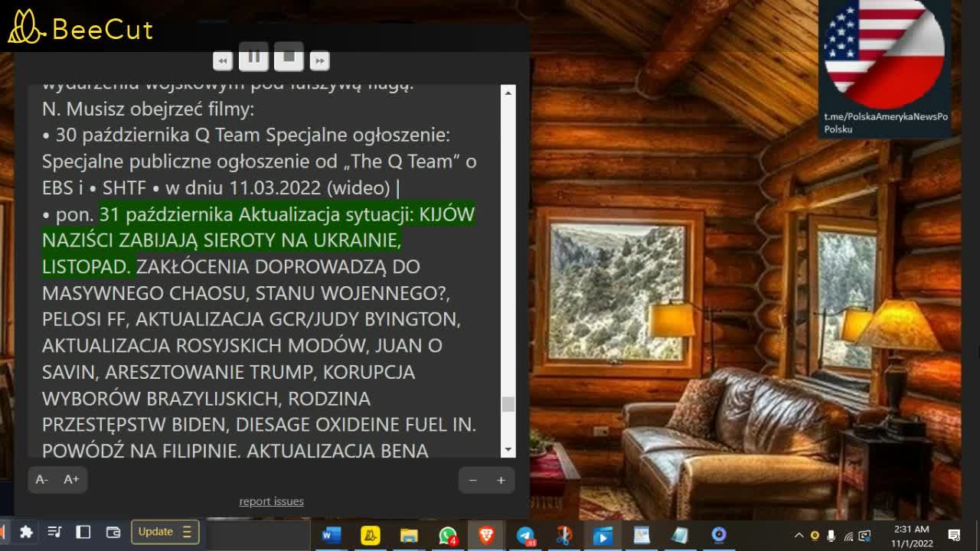Click highlighted text '31 października Aktualizacja sytuacji: KIJÓW'
The width and height of the screenshot is (980, 551).
point(287,214)
